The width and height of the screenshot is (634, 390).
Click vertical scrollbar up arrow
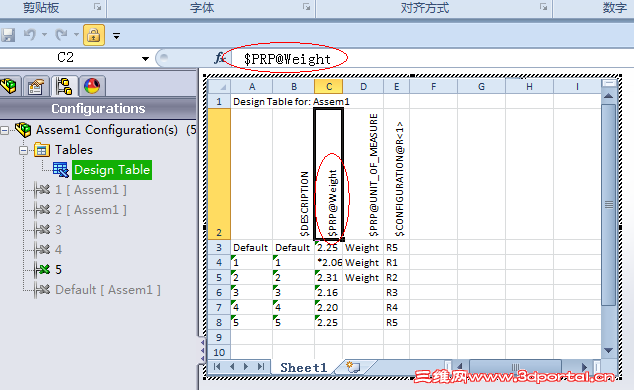point(608,96)
